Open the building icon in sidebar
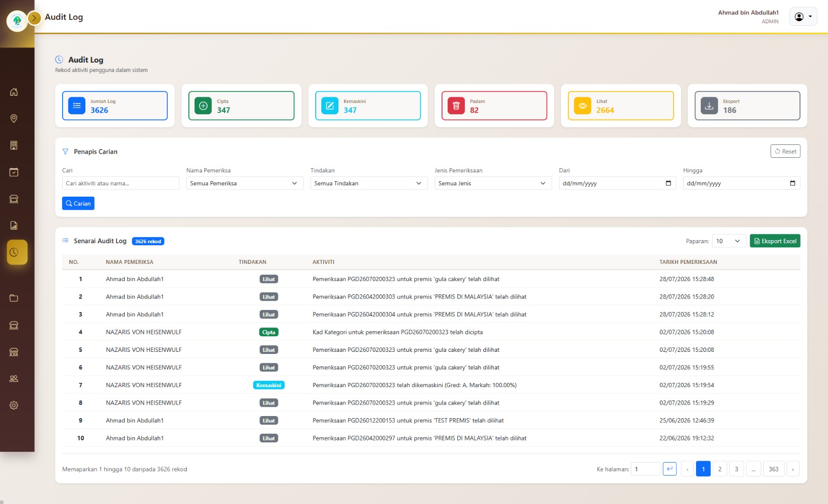 point(14,145)
